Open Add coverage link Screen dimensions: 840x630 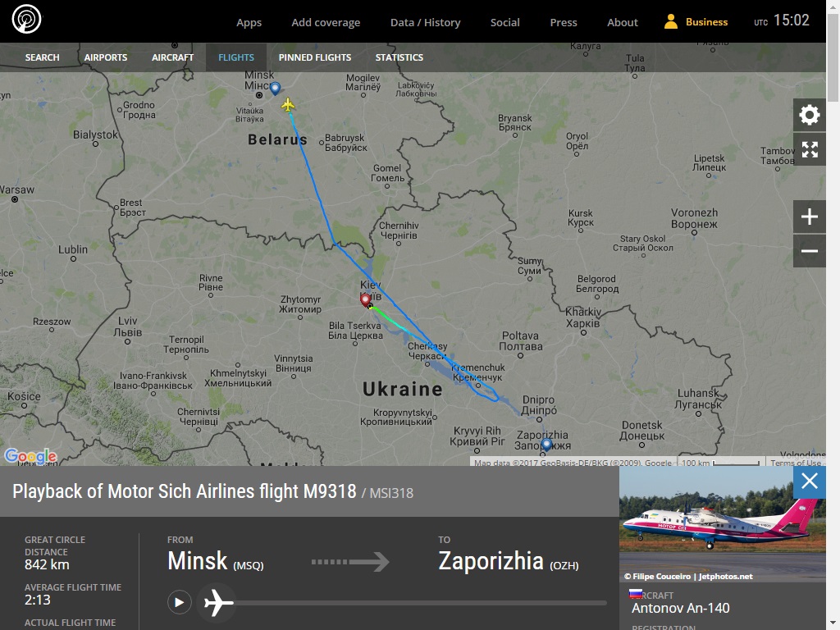[x=326, y=22]
